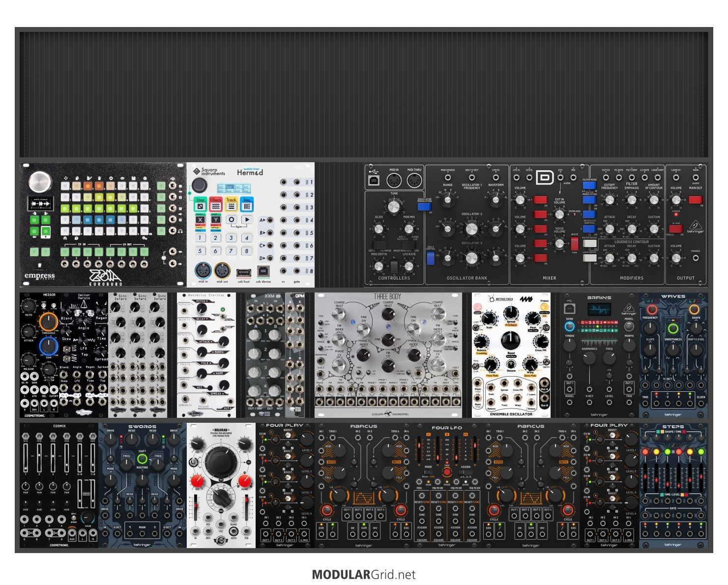
Task: Click the black Hermod main encoder
Action: [x=200, y=185]
